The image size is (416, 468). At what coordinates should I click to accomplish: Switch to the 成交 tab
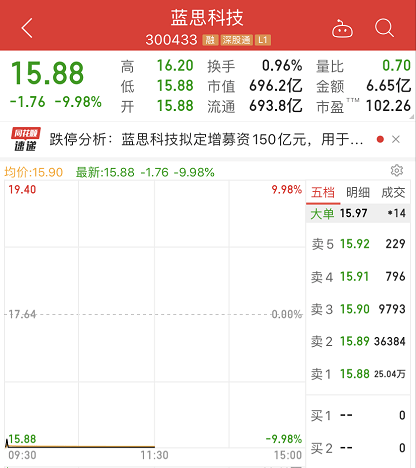tap(393, 193)
